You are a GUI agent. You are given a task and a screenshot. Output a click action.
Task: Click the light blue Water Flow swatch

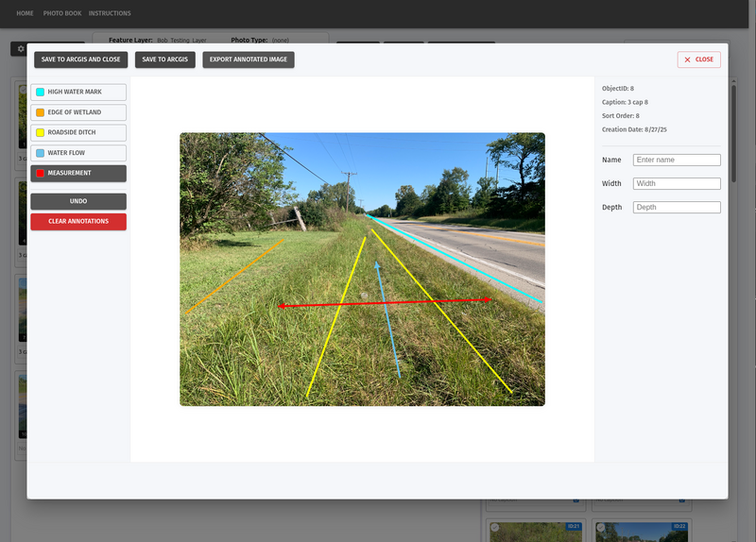coord(40,153)
